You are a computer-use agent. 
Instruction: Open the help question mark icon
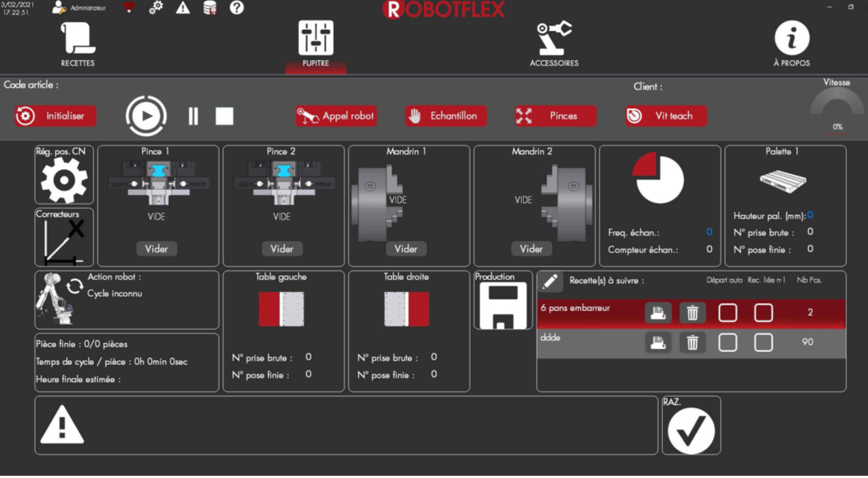pos(236,8)
